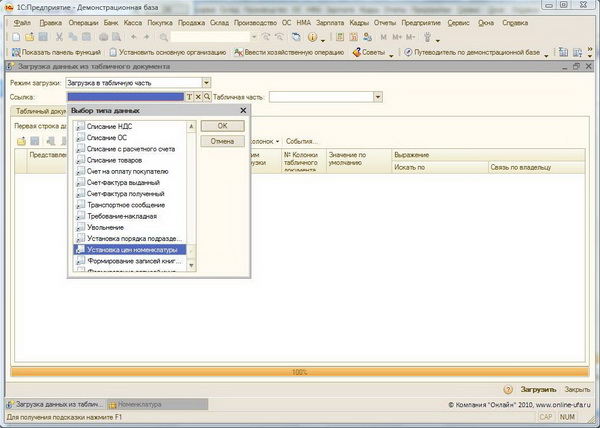Select Счет на оплату покупателю
The width and height of the screenshot is (600, 428).
click(130, 171)
